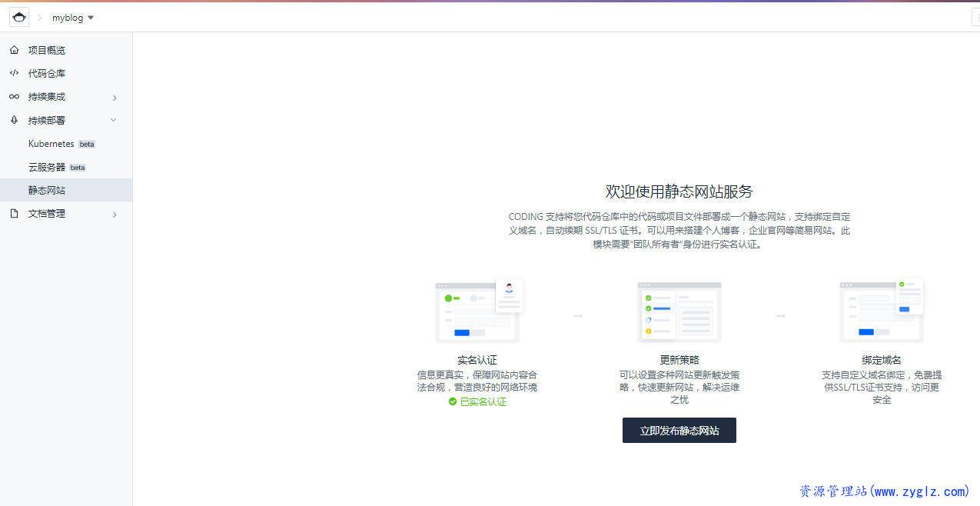Click the CODING monkey logo icon
Viewport: 980px width, 506px height.
coord(18,17)
